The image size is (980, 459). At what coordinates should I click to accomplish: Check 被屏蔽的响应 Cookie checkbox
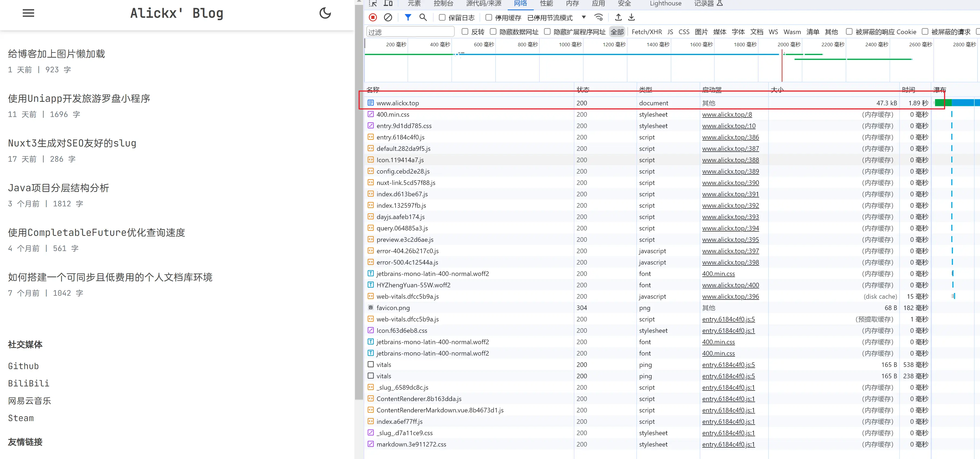[849, 32]
